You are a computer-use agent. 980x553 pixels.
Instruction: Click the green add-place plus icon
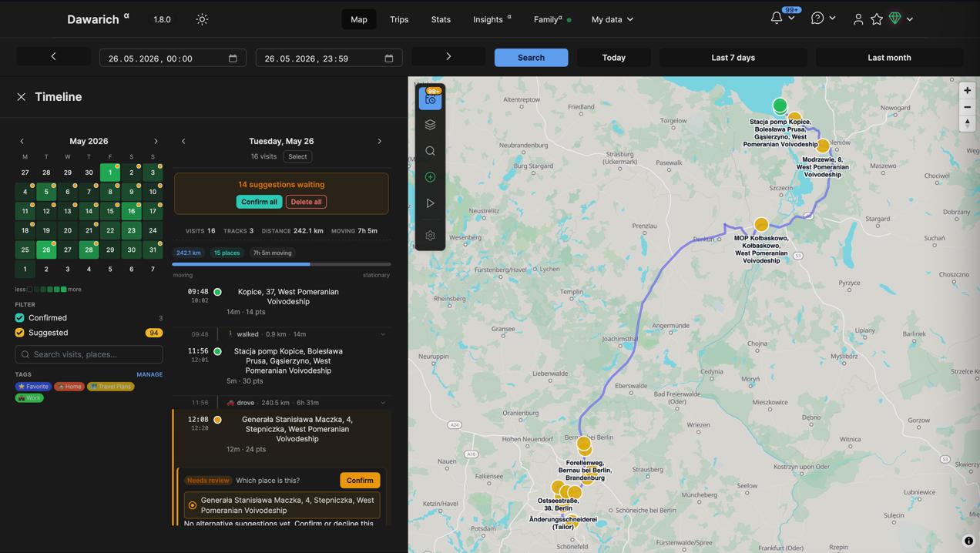pyautogui.click(x=431, y=177)
